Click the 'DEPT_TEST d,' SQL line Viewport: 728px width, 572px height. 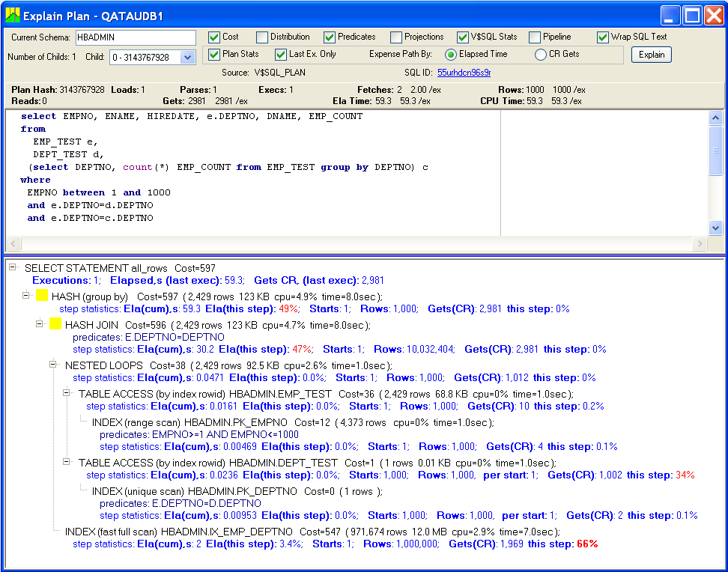[68, 154]
